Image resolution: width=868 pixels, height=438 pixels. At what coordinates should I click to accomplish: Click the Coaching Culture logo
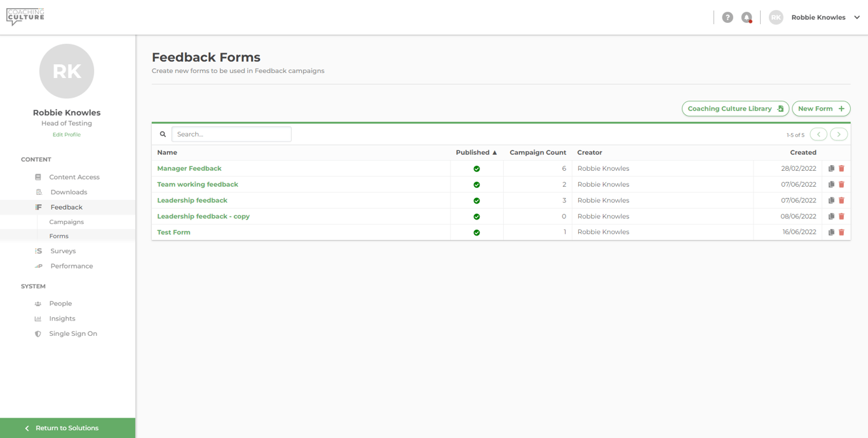pyautogui.click(x=25, y=17)
